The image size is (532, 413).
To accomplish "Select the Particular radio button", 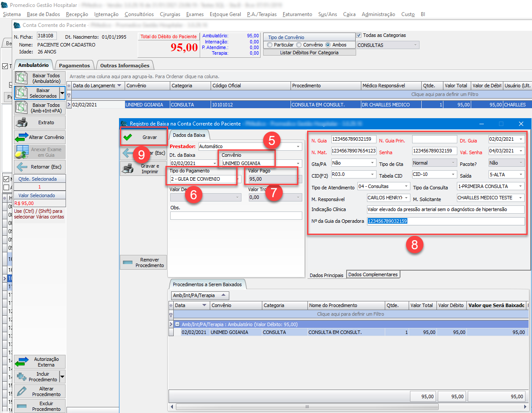I will click(x=270, y=45).
